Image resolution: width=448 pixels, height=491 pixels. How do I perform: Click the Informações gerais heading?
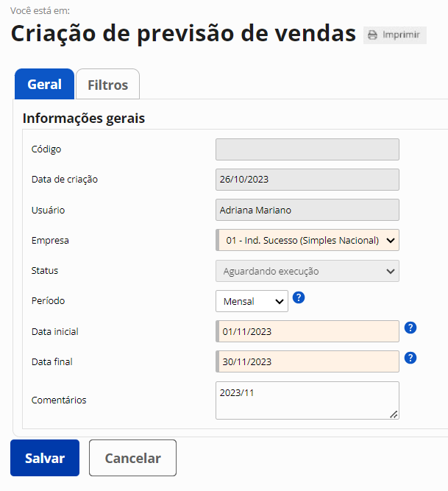pyautogui.click(x=84, y=119)
